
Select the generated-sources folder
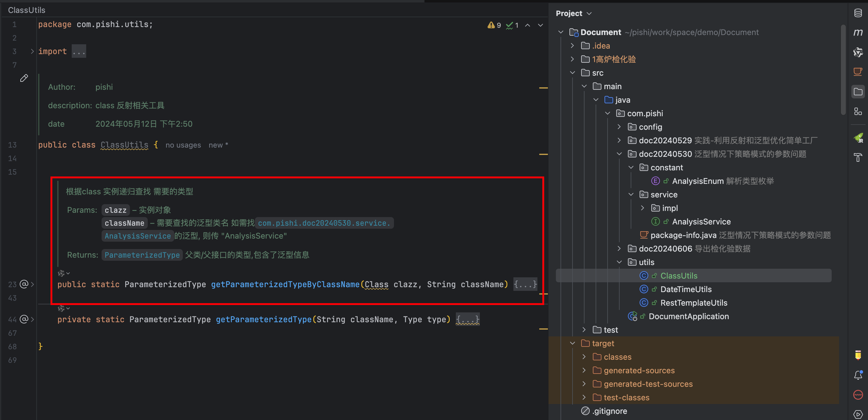click(x=639, y=370)
